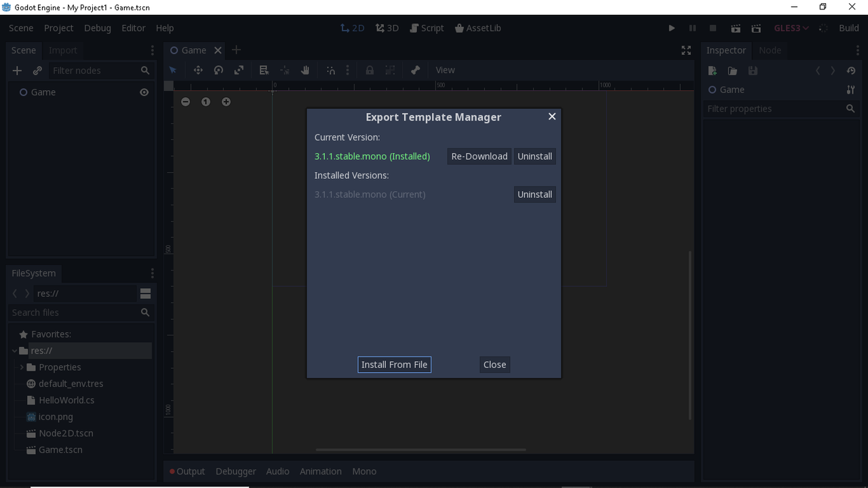Select the HelloWorld.cs file
The height and width of the screenshot is (488, 868).
[66, 400]
